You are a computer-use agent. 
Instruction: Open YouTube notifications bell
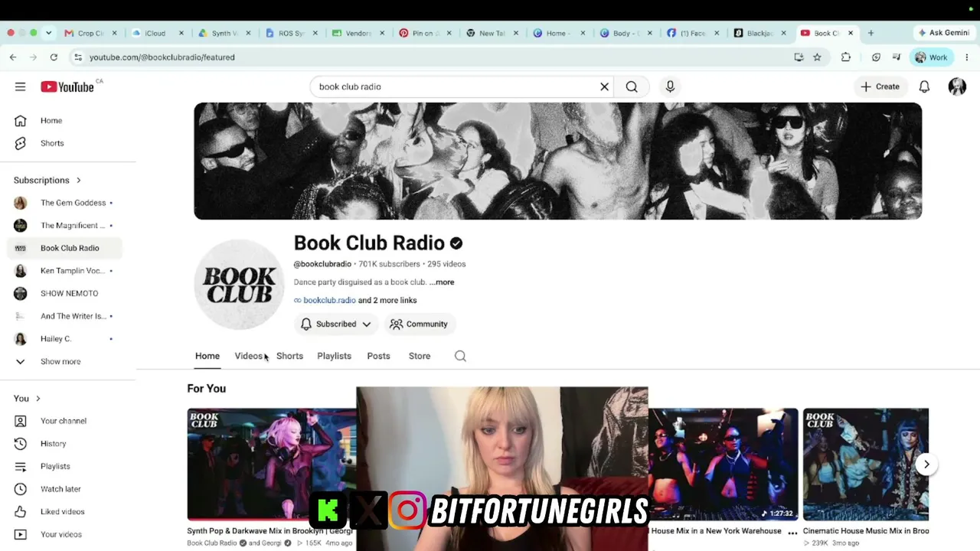924,86
